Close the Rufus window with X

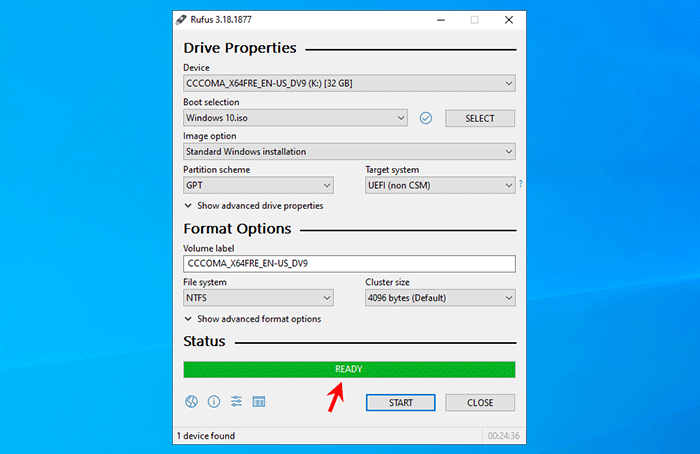pyautogui.click(x=509, y=20)
